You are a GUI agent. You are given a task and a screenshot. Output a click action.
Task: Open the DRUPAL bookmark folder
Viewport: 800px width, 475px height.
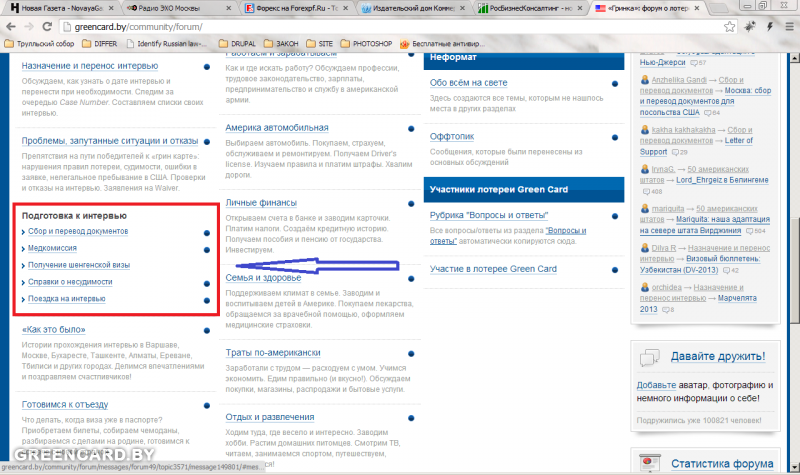pyautogui.click(x=237, y=44)
